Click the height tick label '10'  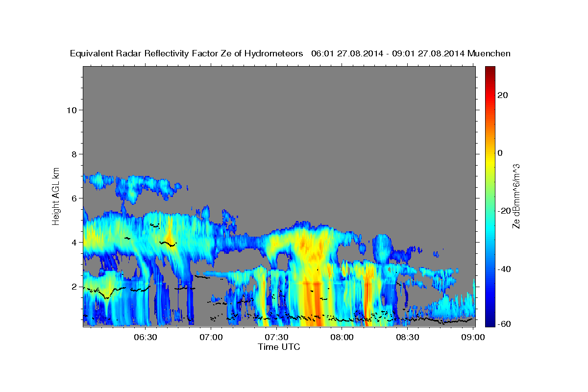[72, 110]
